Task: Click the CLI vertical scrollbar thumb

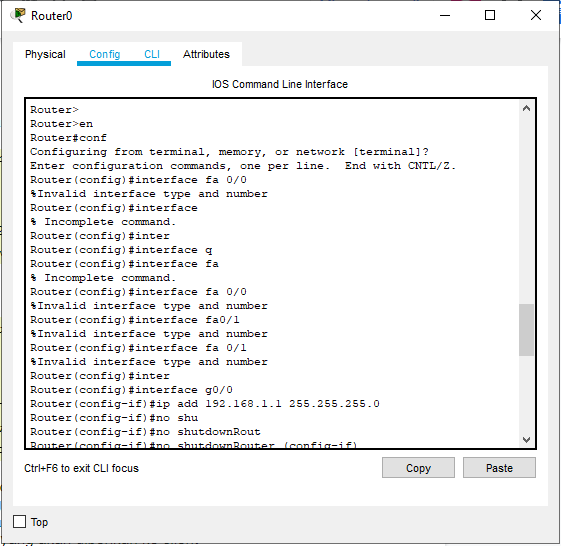Action: pos(526,330)
